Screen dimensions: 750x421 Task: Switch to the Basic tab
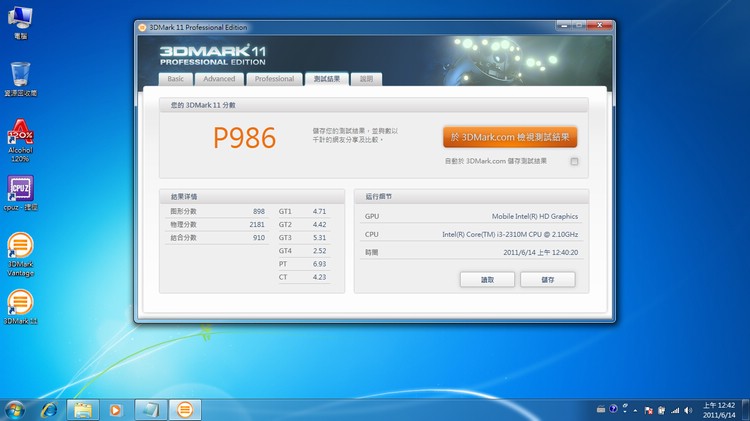tap(176, 79)
